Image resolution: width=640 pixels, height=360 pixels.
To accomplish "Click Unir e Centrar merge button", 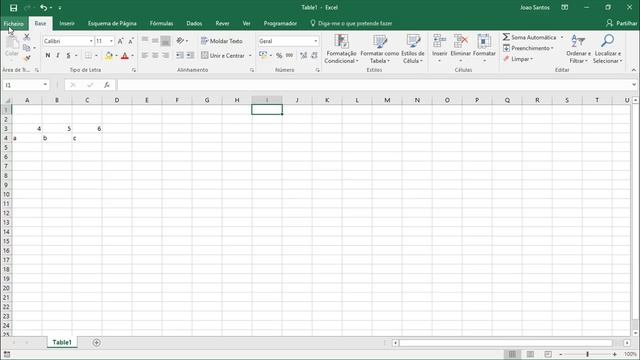I will (223, 56).
